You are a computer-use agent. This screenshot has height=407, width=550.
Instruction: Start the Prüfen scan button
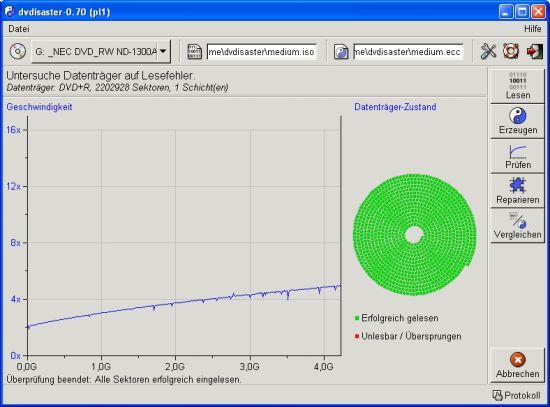(x=517, y=156)
